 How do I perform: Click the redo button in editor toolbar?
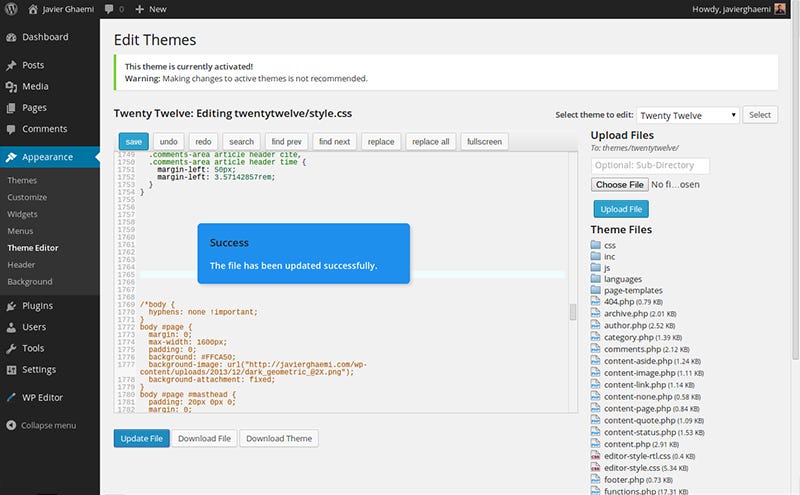pos(203,141)
